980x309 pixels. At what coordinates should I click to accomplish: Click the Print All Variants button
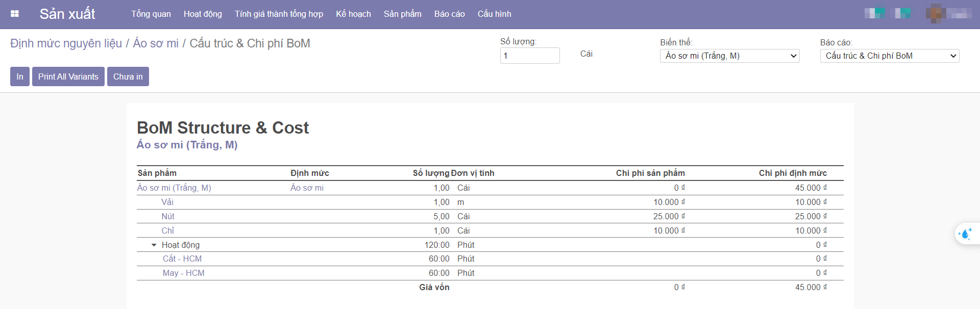68,76
